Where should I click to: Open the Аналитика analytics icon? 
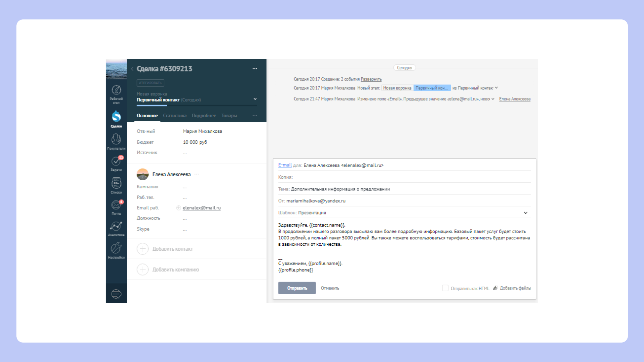click(116, 227)
